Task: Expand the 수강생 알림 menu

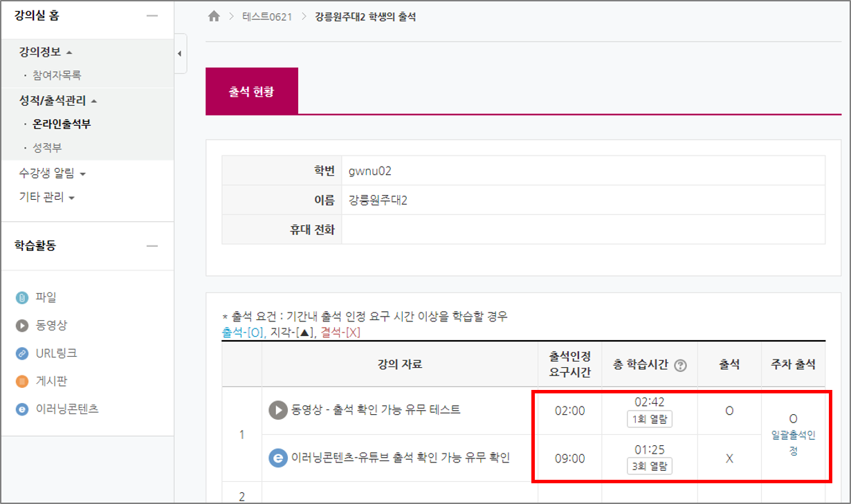Action: (53, 174)
